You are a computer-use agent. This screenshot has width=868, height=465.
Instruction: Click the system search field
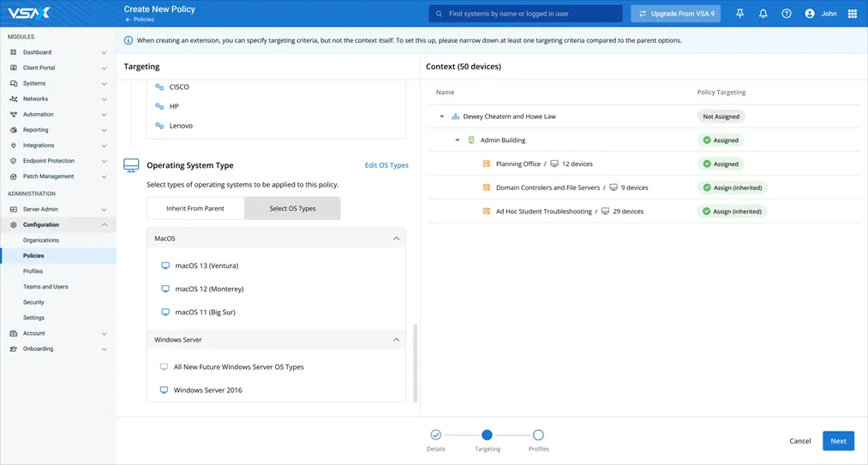coord(526,14)
